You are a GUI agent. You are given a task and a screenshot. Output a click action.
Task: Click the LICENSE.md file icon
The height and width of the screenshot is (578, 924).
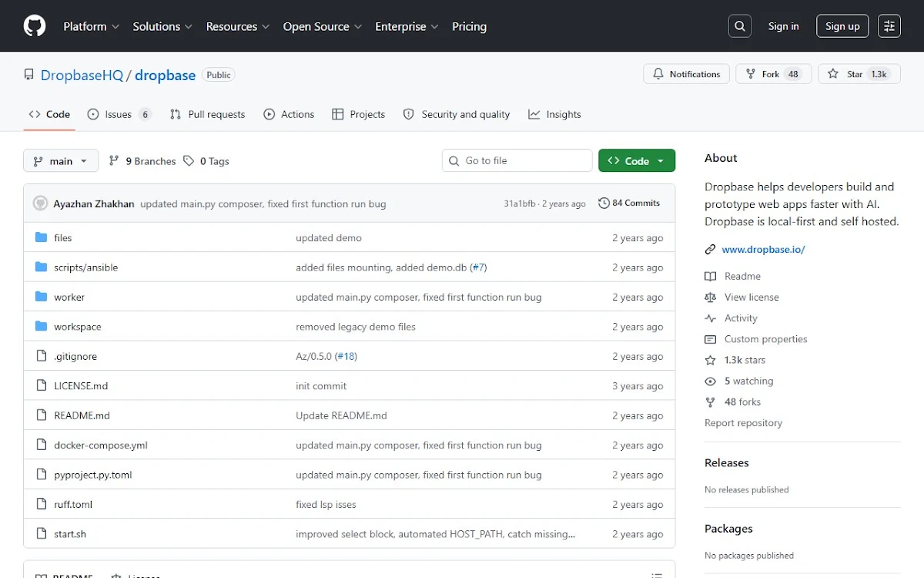pyautogui.click(x=42, y=385)
